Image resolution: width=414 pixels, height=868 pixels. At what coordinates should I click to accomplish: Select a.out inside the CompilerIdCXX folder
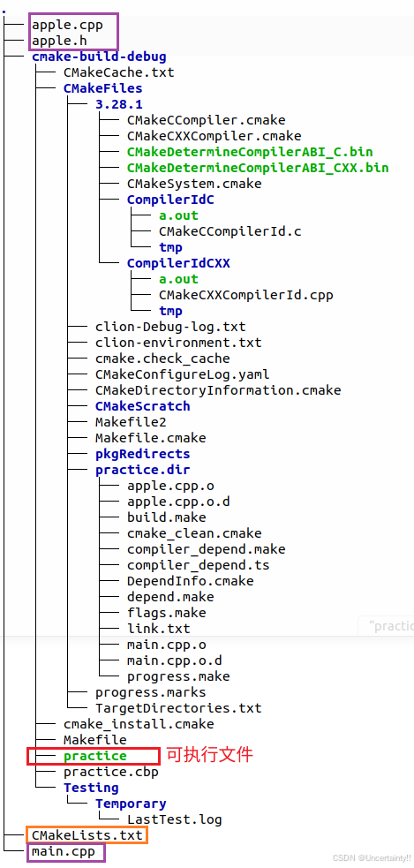tap(178, 278)
